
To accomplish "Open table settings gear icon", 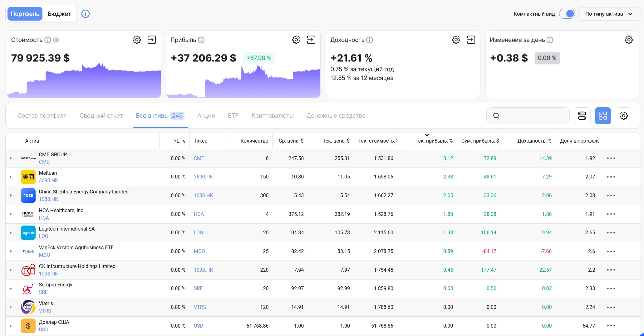I will 624,116.
